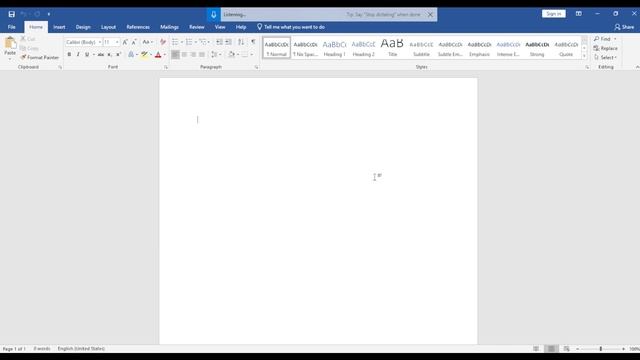Toggle Strikethrough formatting

(100, 54)
